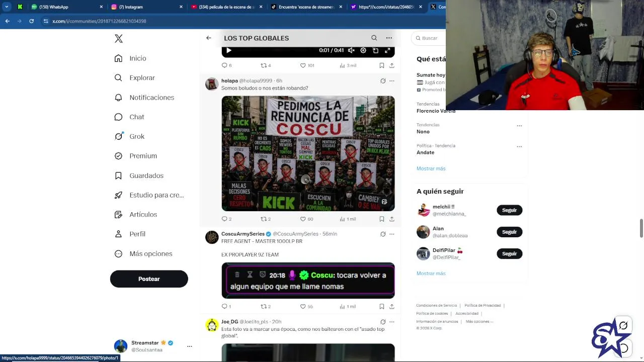Open Grok explain on CoscuArmySeries post
Screen dimensions: 644x362
[383, 234]
